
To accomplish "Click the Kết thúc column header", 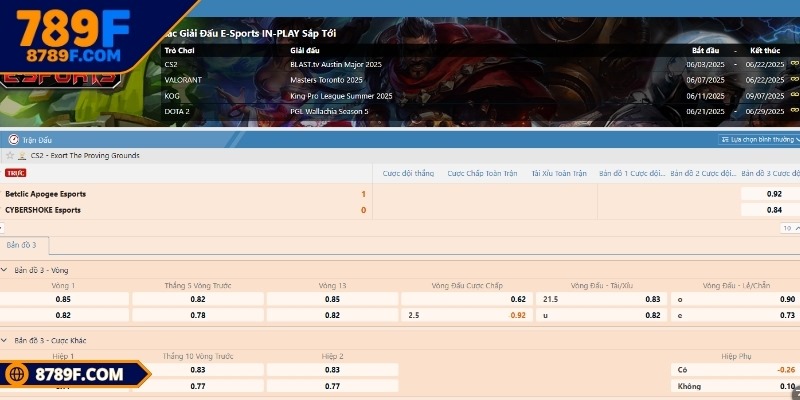I will [765, 51].
